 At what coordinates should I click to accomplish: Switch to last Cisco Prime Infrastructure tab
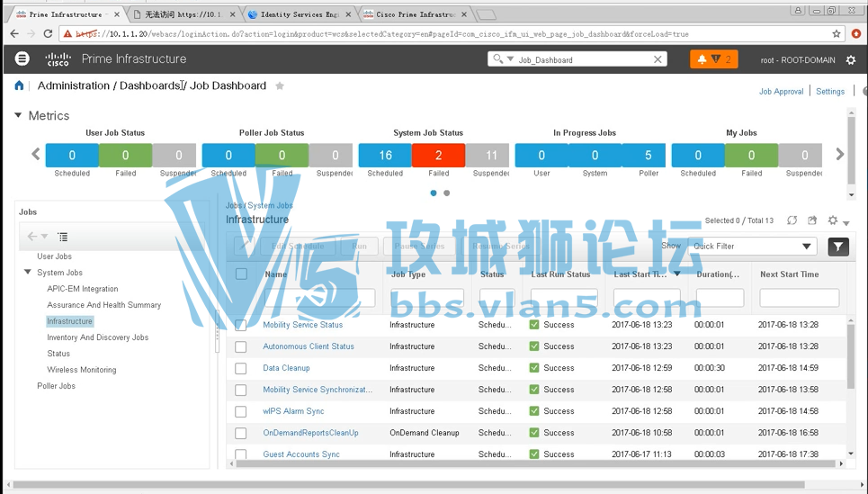click(416, 14)
